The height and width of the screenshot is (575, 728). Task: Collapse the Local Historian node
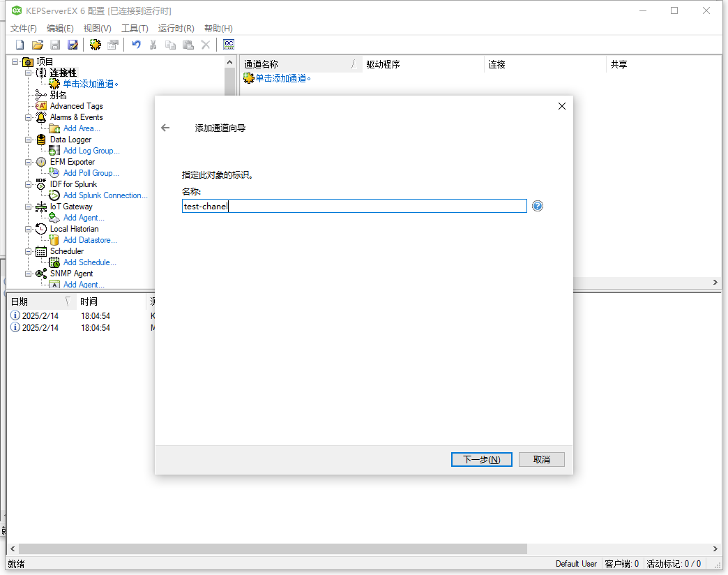coord(29,229)
